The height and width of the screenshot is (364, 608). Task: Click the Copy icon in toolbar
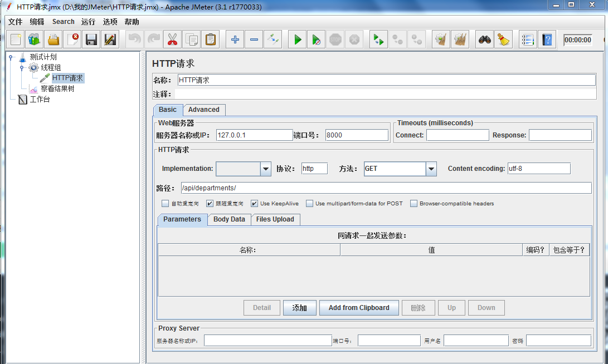192,40
